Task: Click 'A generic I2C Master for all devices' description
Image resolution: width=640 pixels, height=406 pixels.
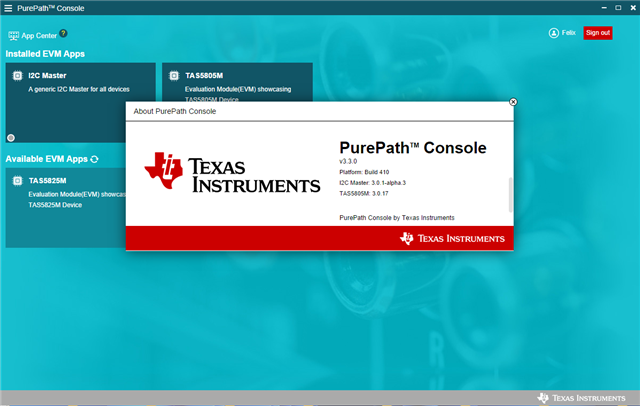Action: (79, 89)
